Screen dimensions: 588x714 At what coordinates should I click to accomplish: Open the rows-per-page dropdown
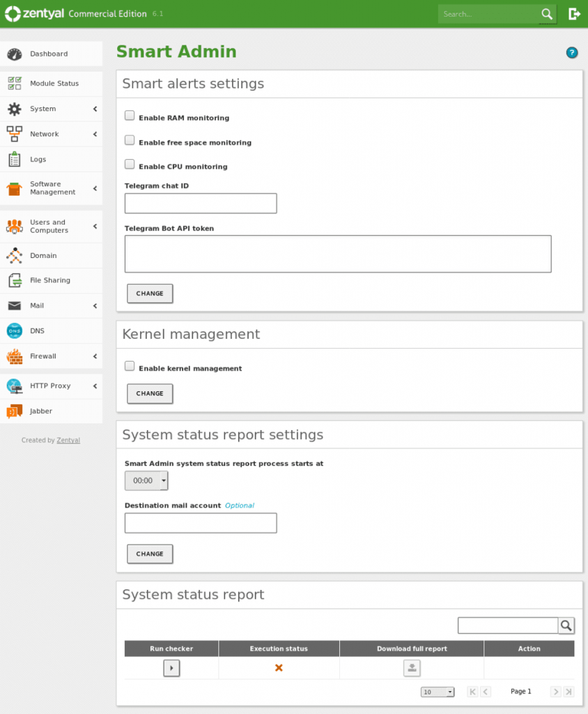point(438,692)
